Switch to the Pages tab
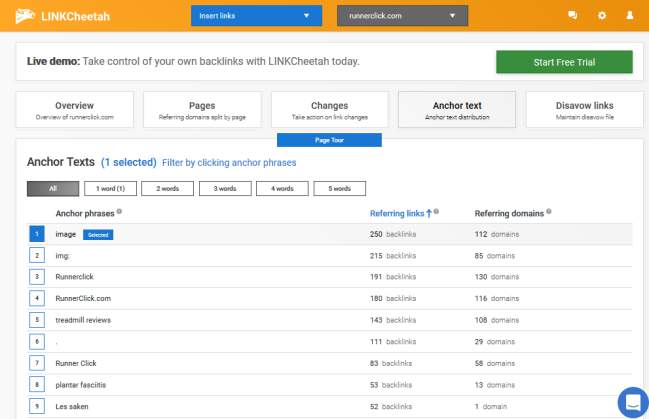Image resolution: width=649 pixels, height=419 pixels. (202, 110)
